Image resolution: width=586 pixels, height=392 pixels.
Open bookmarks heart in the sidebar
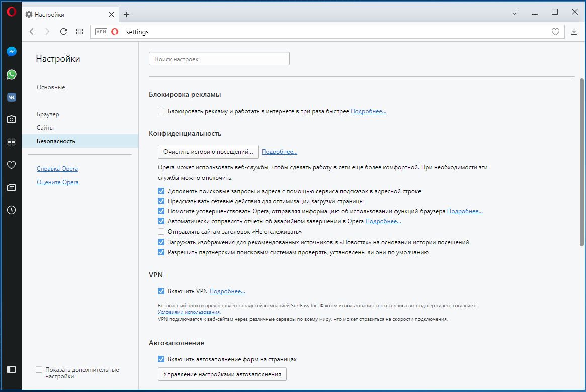coord(11,165)
